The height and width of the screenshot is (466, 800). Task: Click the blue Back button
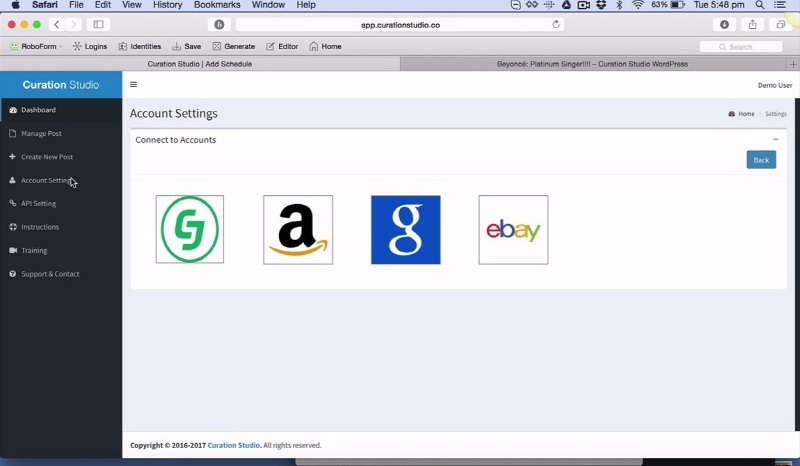tap(761, 160)
